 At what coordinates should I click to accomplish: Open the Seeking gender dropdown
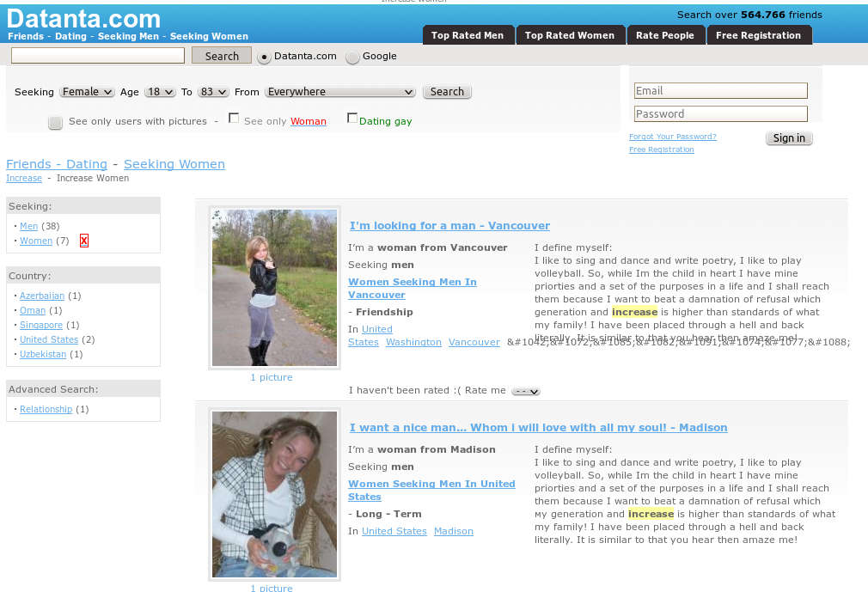[87, 92]
